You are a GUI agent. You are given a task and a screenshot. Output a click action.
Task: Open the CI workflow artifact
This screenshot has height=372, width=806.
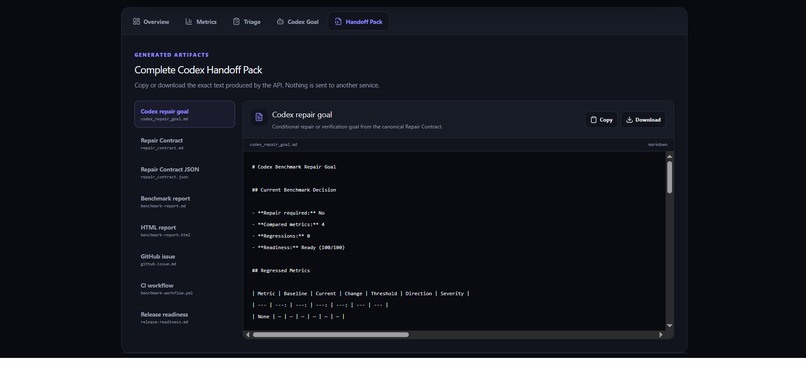185,288
